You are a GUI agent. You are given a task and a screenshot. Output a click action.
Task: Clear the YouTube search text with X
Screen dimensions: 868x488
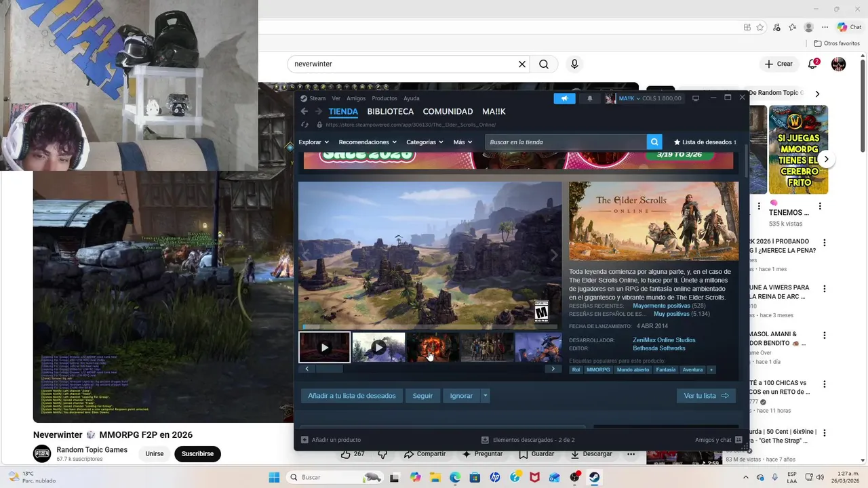(522, 64)
